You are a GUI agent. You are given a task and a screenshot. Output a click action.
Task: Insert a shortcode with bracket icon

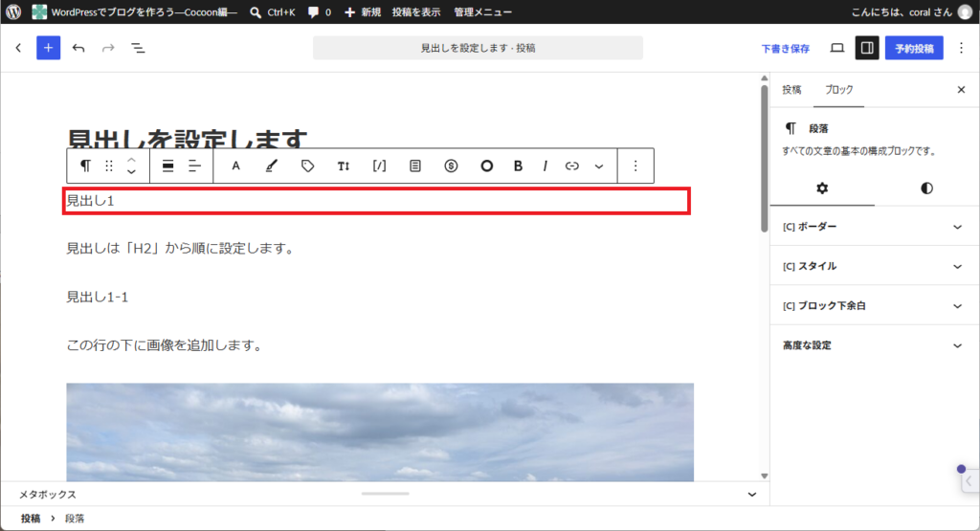379,166
